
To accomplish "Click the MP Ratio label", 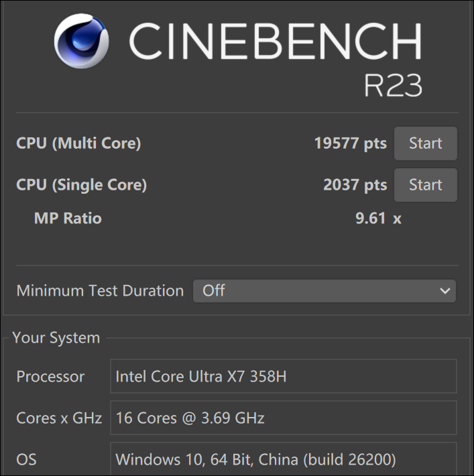I will [x=68, y=219].
